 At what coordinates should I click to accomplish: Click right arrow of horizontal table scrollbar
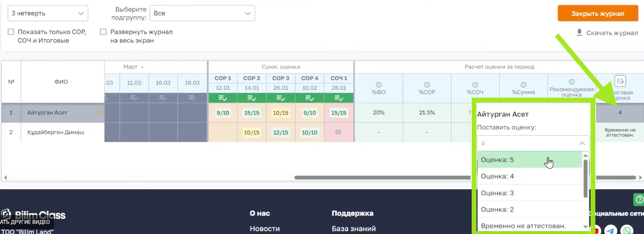[640, 178]
